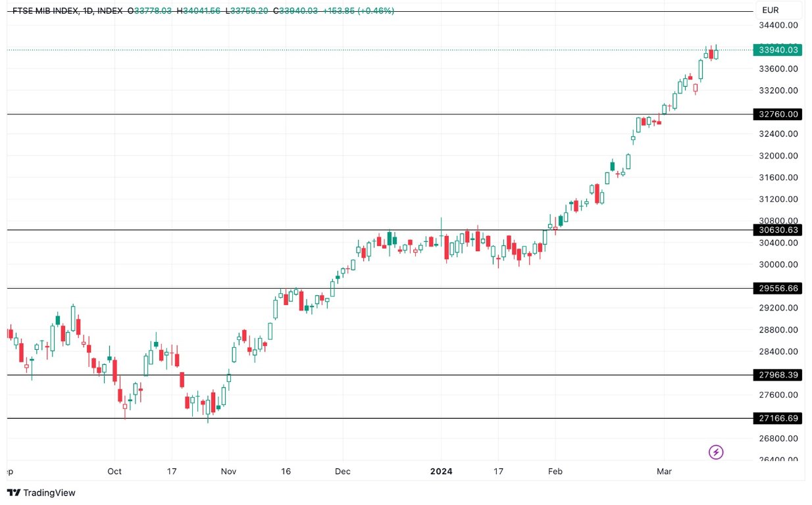Click the Feb label on the date axis

pos(555,471)
